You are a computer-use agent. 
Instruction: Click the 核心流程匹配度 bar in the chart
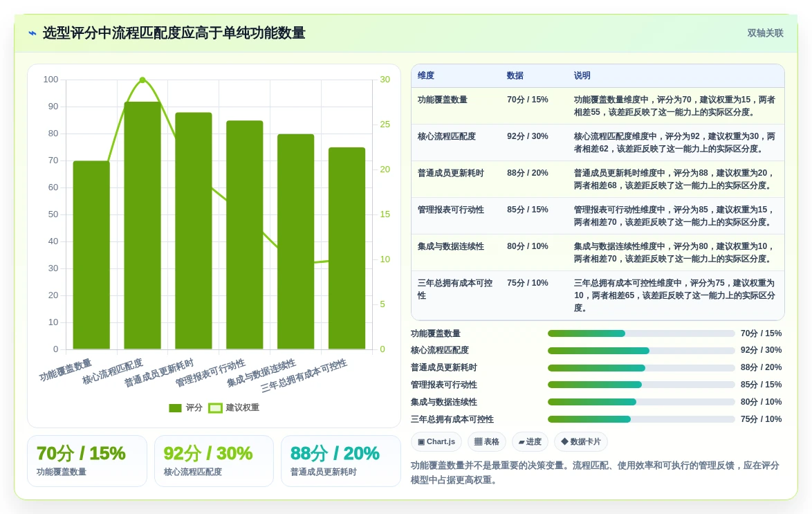tap(142, 226)
